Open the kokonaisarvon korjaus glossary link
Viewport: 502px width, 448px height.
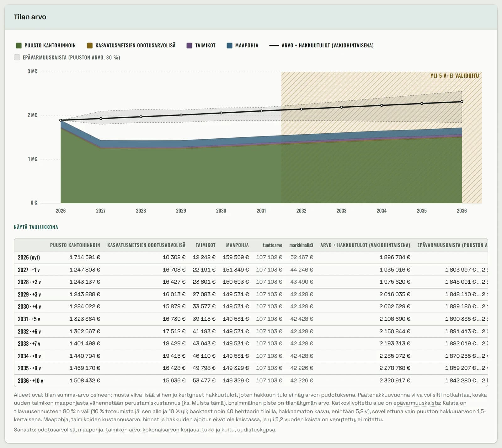(x=171, y=430)
